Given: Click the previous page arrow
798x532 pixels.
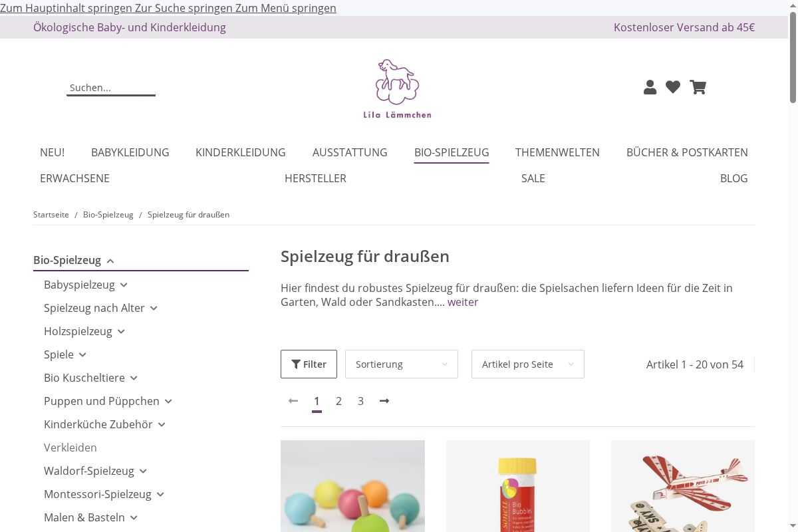Looking at the screenshot, I should click(293, 401).
